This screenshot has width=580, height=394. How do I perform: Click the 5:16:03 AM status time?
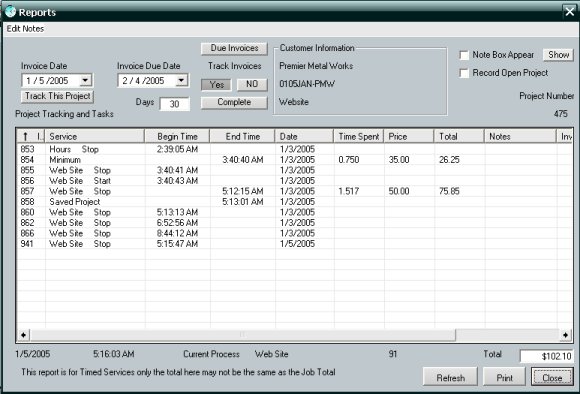(x=114, y=354)
